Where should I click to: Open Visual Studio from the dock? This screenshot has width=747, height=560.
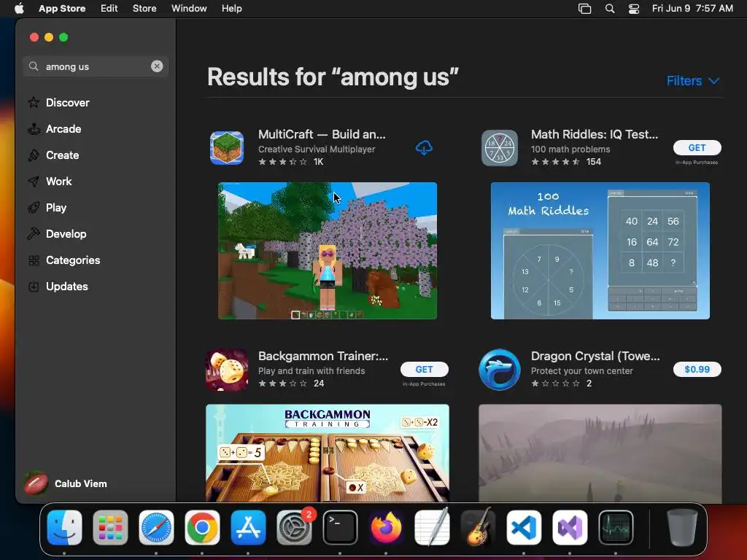pos(570,528)
